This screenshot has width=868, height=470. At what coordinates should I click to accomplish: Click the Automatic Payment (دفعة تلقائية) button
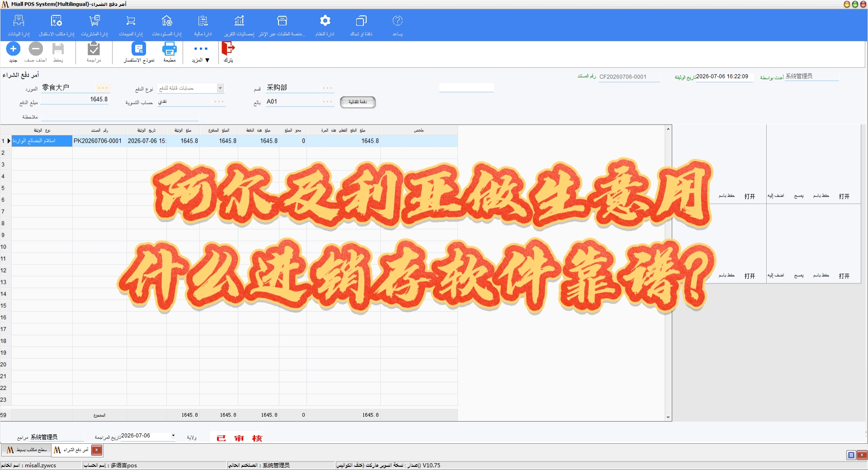(358, 102)
